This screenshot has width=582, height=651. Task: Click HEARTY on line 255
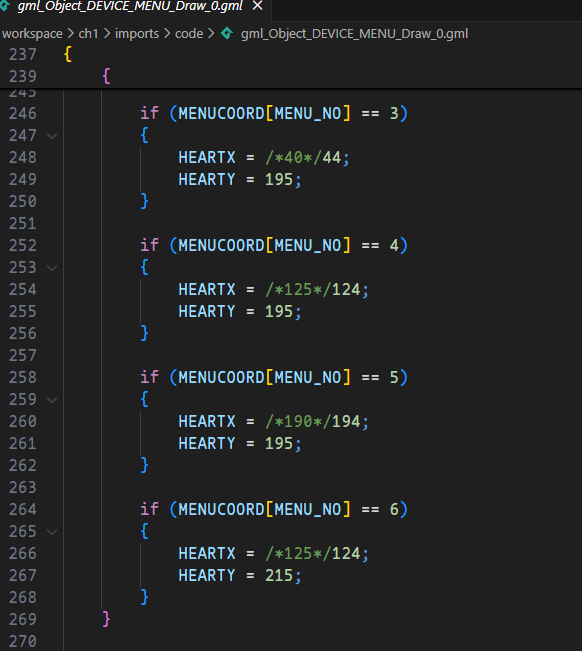pyautogui.click(x=207, y=311)
